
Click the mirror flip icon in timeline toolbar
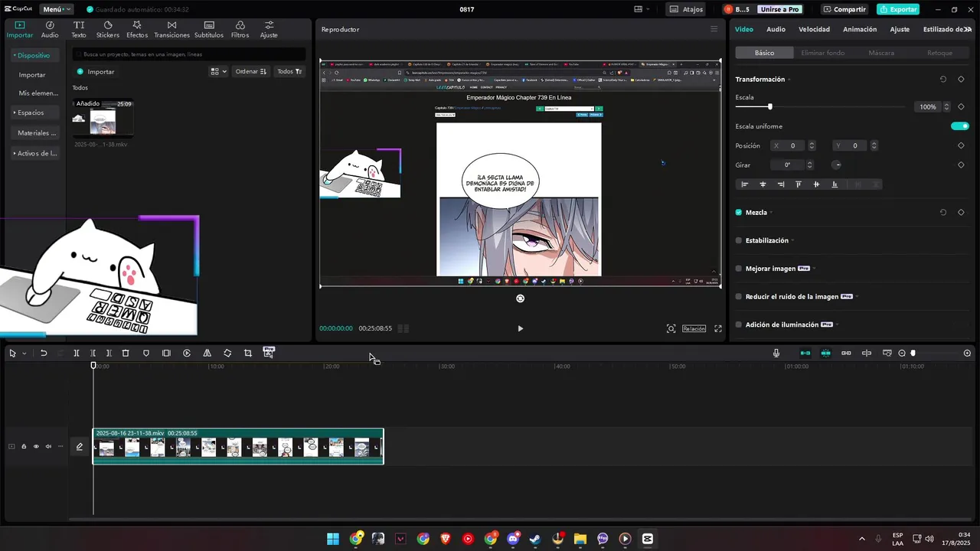(x=207, y=353)
